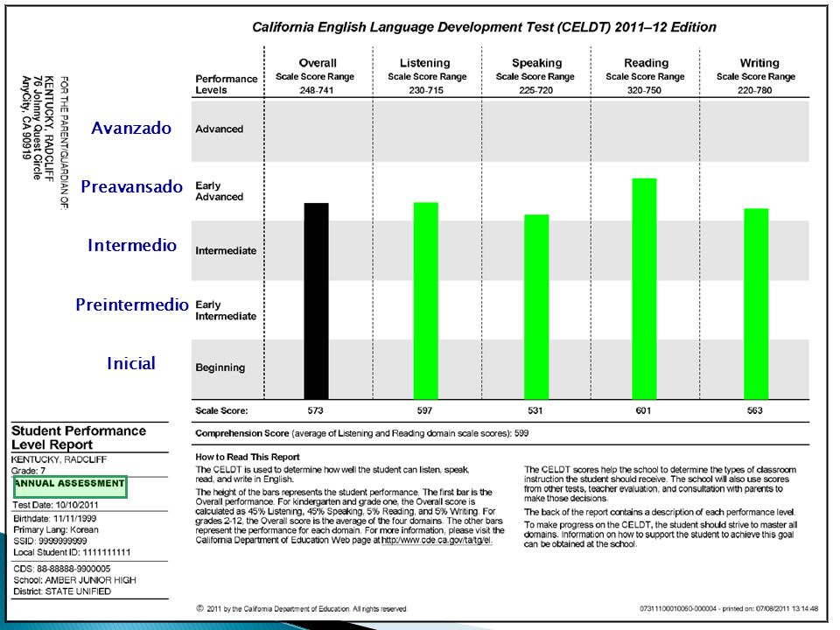Click the 'Student Performance Level Report' heading
This screenshot has height=630, width=840.
click(x=79, y=437)
